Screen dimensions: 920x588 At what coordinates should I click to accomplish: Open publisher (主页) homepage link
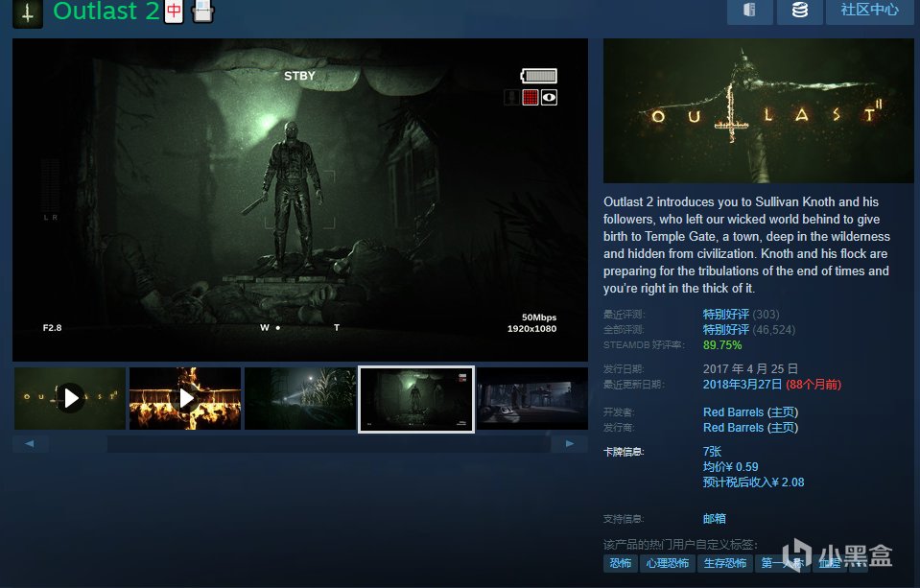tap(783, 427)
